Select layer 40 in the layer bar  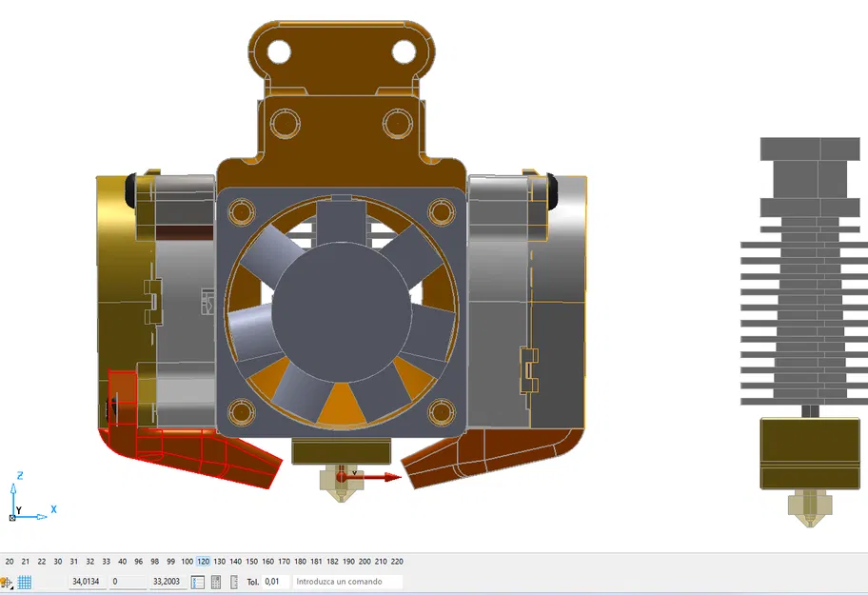[123, 562]
